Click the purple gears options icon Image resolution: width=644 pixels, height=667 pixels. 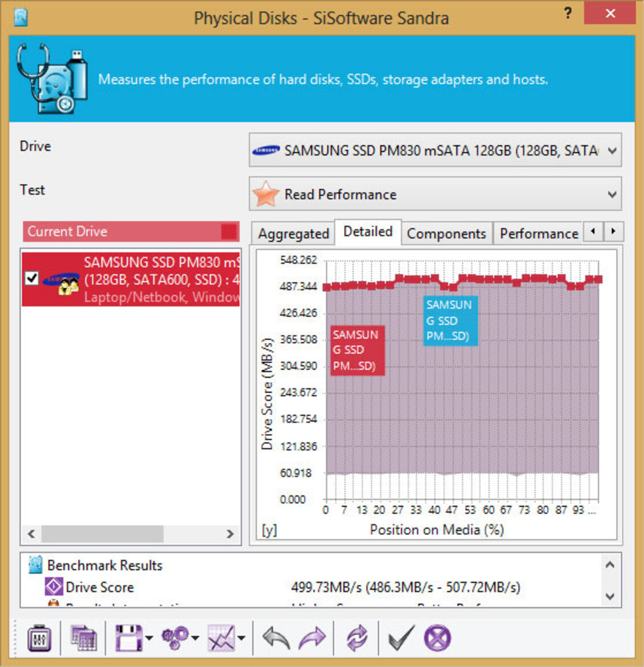click(175, 638)
